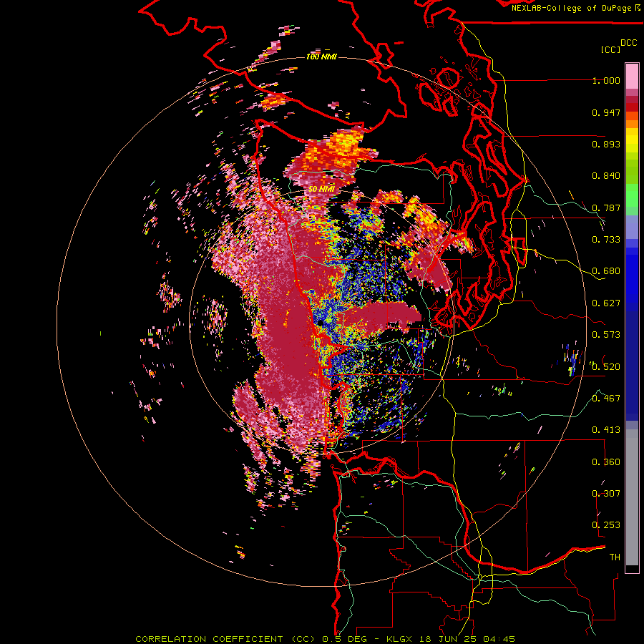
Task: Select the 0.307 legend value
Action: point(606,494)
